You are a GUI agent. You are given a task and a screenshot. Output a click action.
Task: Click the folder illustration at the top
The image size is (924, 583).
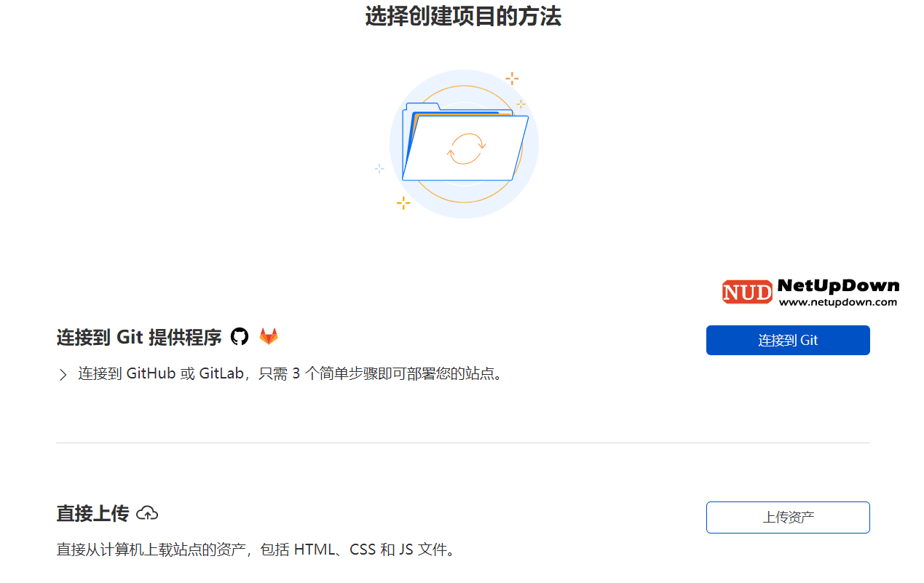tap(465, 142)
